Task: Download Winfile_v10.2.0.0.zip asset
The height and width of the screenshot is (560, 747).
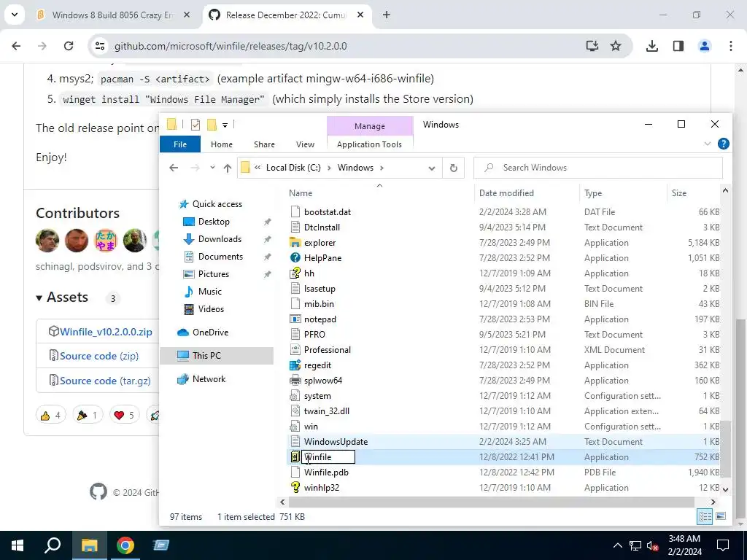Action: pos(106,332)
